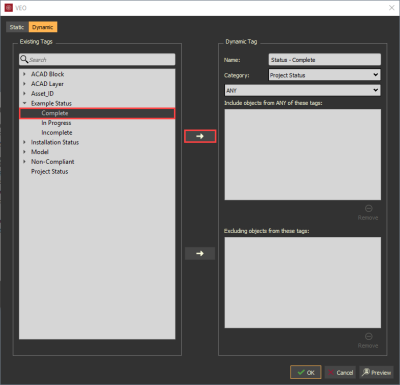Screen dimensions: 400x385
Task: Select the Incomplete tag
Action: (x=57, y=133)
